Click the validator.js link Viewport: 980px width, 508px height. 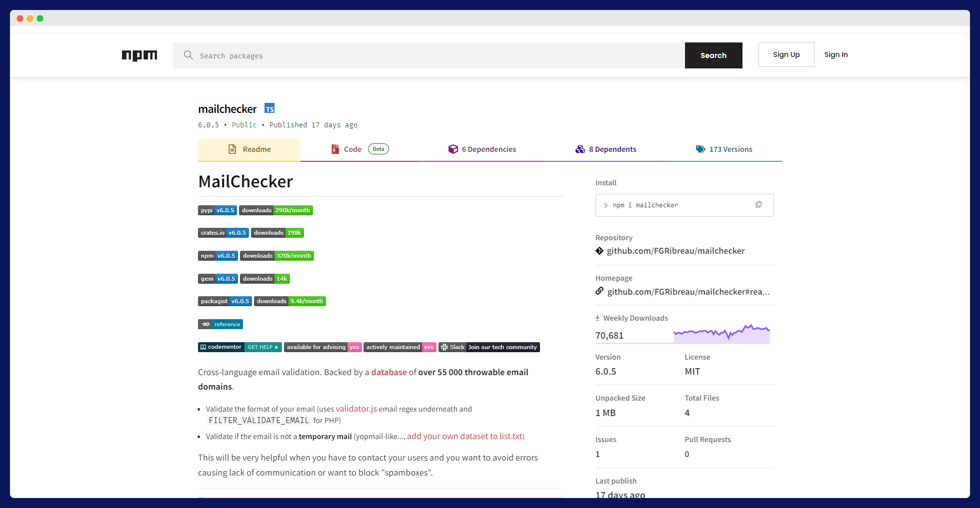[356, 409]
